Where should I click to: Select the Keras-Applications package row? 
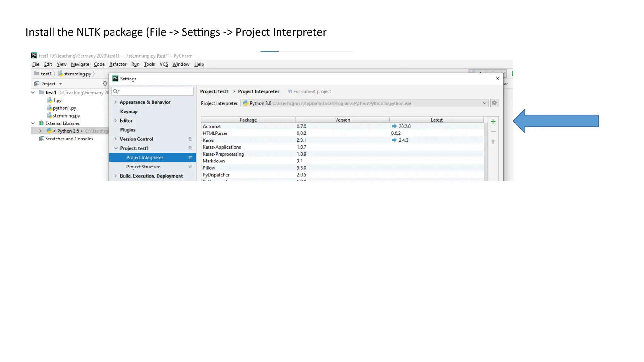[342, 147]
